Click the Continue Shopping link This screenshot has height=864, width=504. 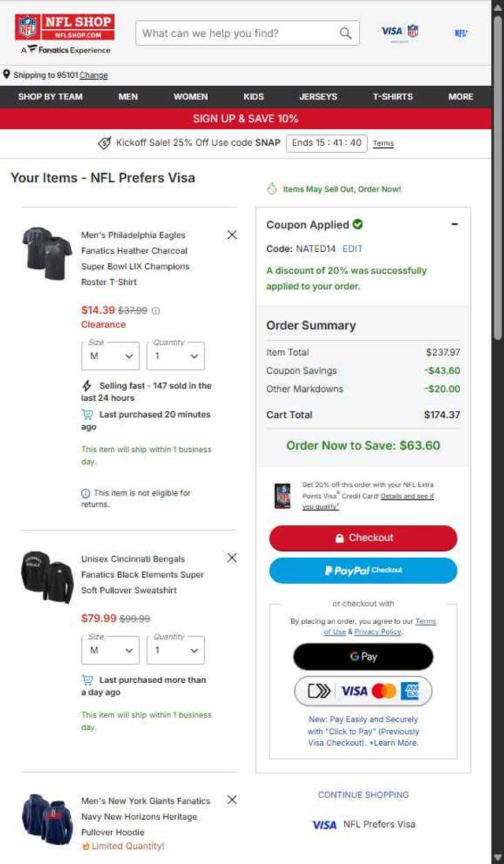pos(363,795)
